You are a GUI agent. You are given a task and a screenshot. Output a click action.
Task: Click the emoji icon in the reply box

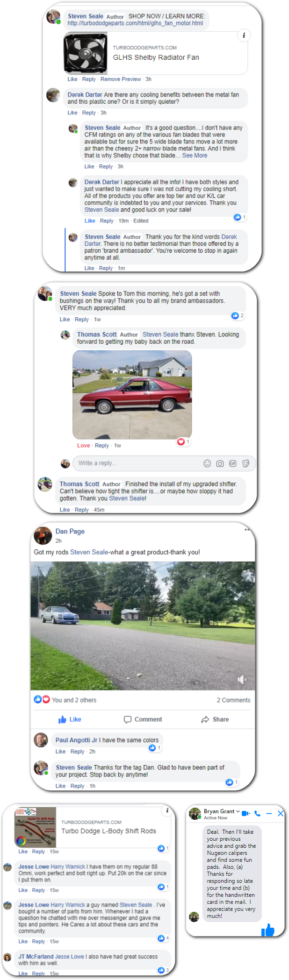[x=207, y=463]
